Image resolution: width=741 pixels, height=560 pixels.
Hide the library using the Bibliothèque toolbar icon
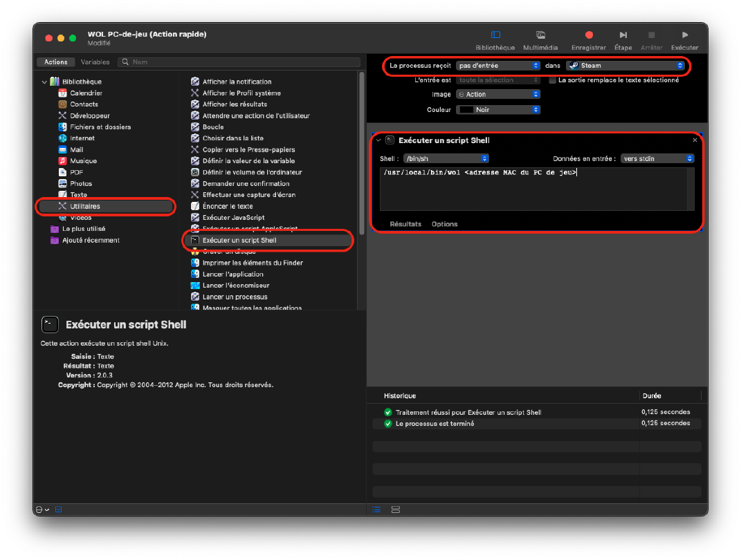point(496,35)
